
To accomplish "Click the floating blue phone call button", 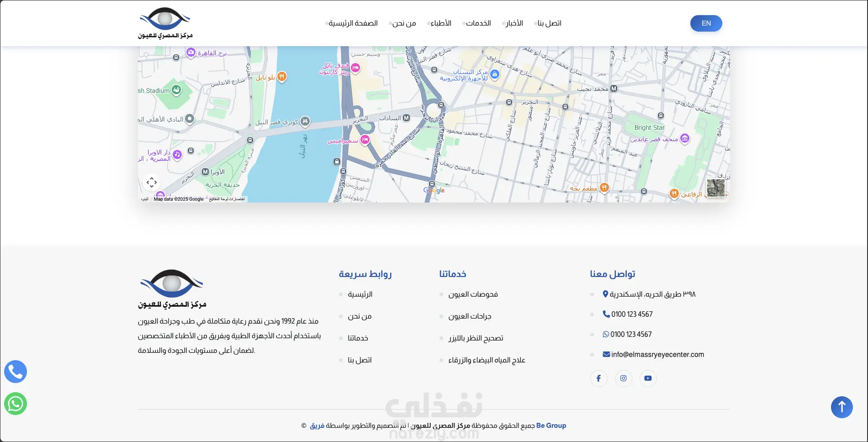I will pyautogui.click(x=16, y=372).
